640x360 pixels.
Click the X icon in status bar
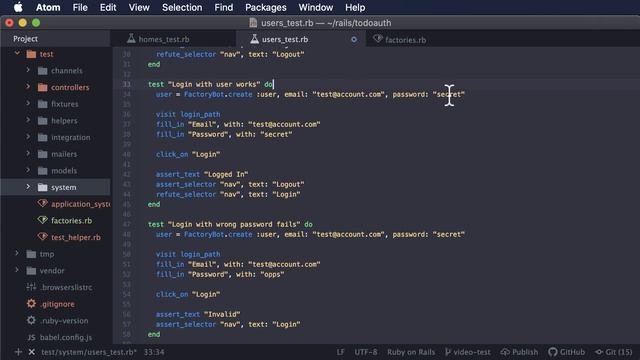point(31,352)
